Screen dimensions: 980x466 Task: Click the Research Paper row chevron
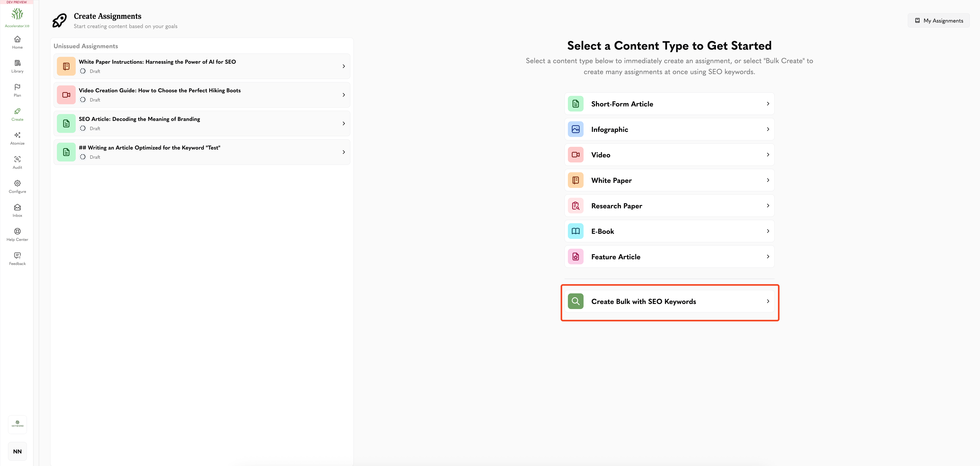point(768,206)
